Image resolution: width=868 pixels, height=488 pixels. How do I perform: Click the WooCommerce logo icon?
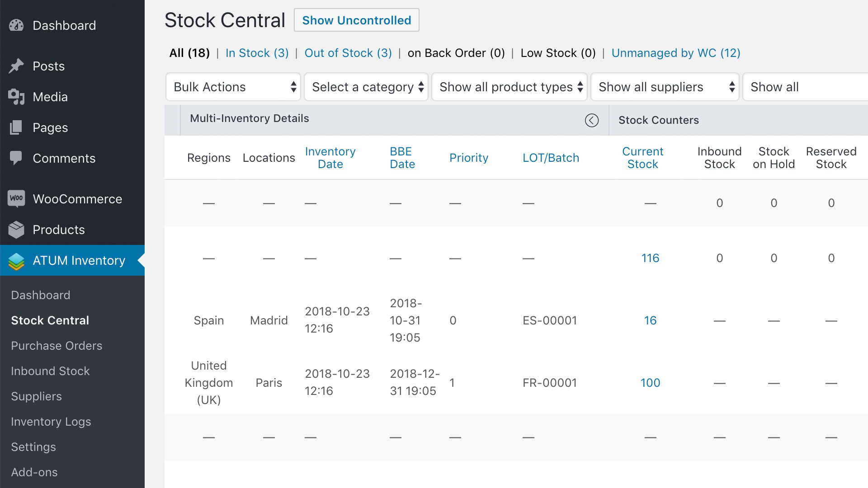[x=16, y=199]
